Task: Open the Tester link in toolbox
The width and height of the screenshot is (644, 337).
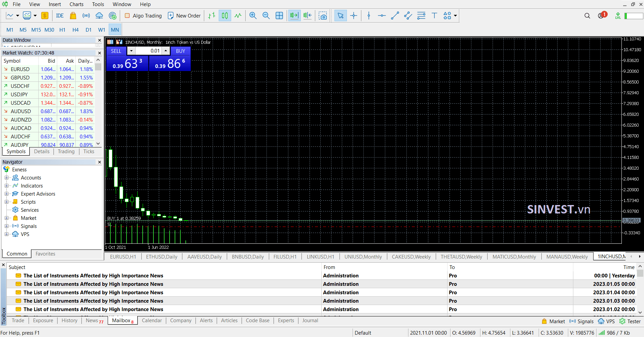Action: pos(630,321)
